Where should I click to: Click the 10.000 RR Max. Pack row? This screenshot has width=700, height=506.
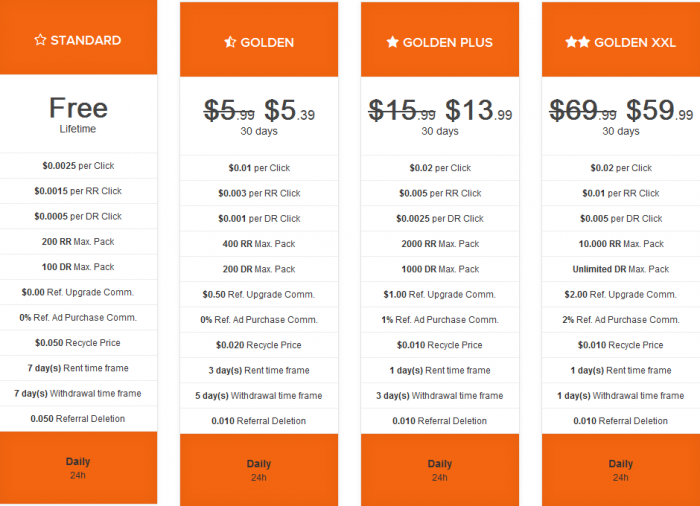[x=621, y=244]
